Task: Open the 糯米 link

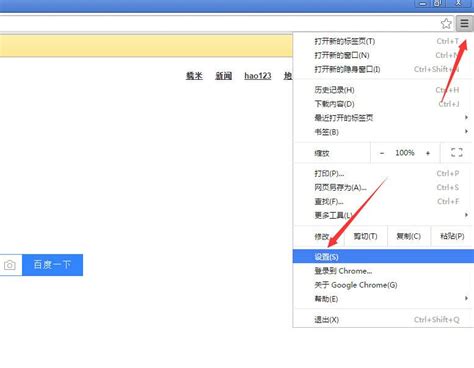Action: coord(194,76)
